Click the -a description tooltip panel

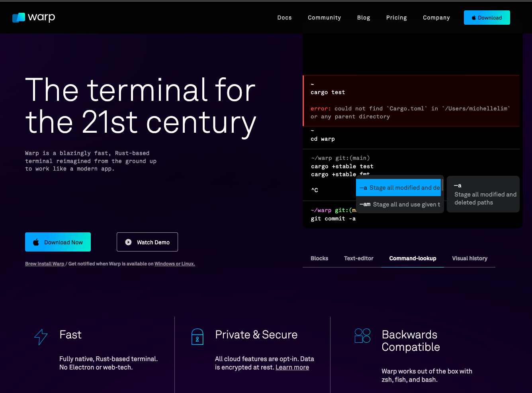(483, 194)
